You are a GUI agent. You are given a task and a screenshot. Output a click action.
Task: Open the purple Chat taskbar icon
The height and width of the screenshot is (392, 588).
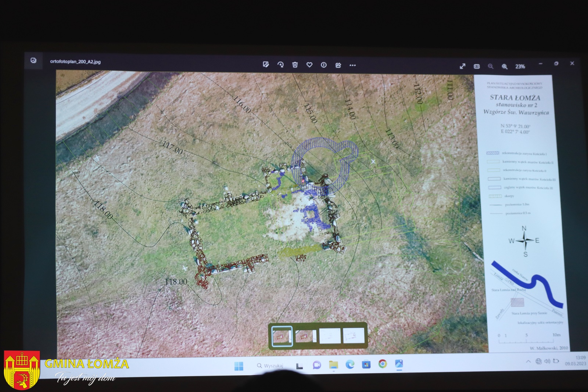pyautogui.click(x=316, y=365)
